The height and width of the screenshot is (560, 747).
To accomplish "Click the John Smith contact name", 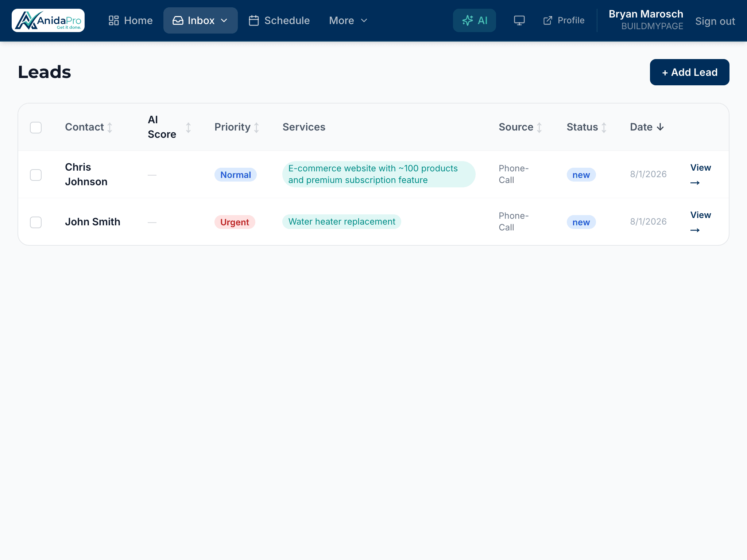I will coord(93,222).
